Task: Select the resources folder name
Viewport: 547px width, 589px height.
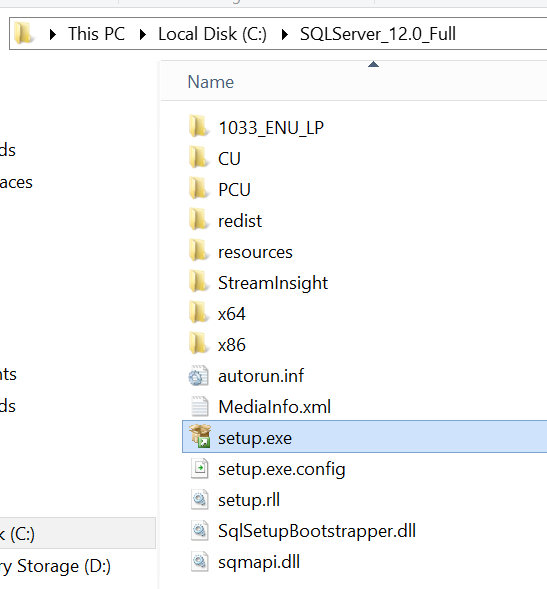Action: pyautogui.click(x=255, y=252)
